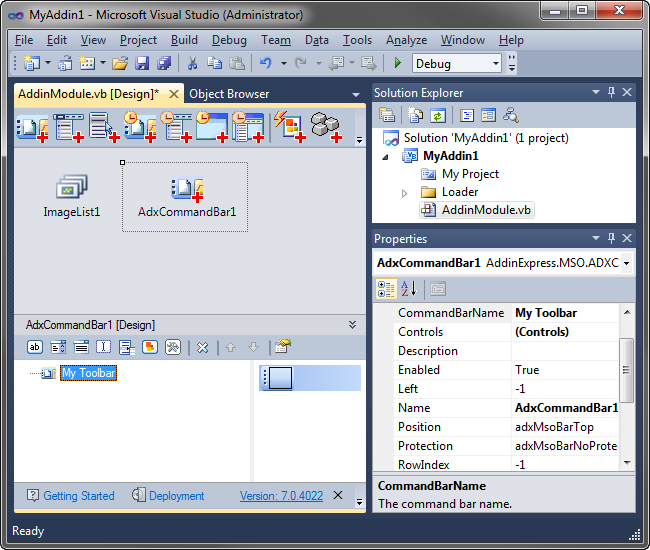Open the Project menu

(138, 40)
